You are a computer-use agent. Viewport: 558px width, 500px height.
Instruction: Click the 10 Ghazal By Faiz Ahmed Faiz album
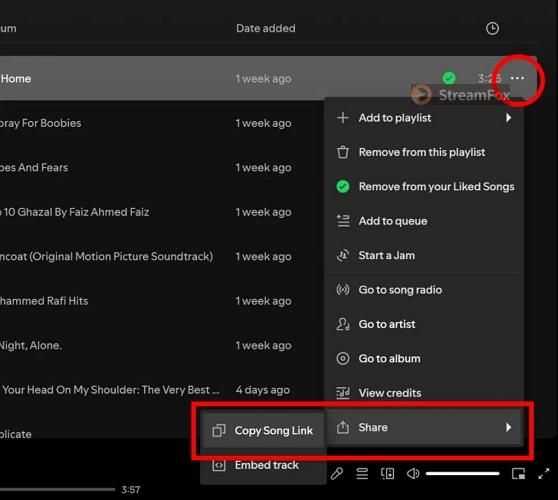click(x=74, y=212)
